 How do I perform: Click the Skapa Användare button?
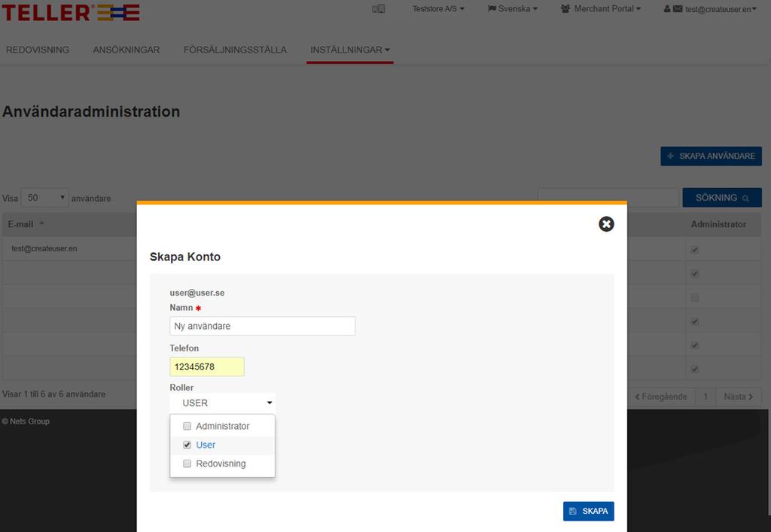pyautogui.click(x=711, y=156)
